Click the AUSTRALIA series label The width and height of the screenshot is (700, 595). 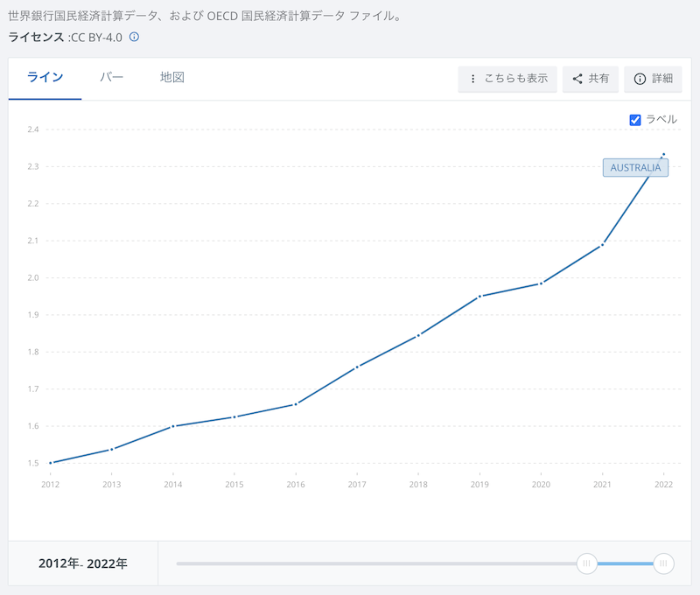tap(635, 168)
